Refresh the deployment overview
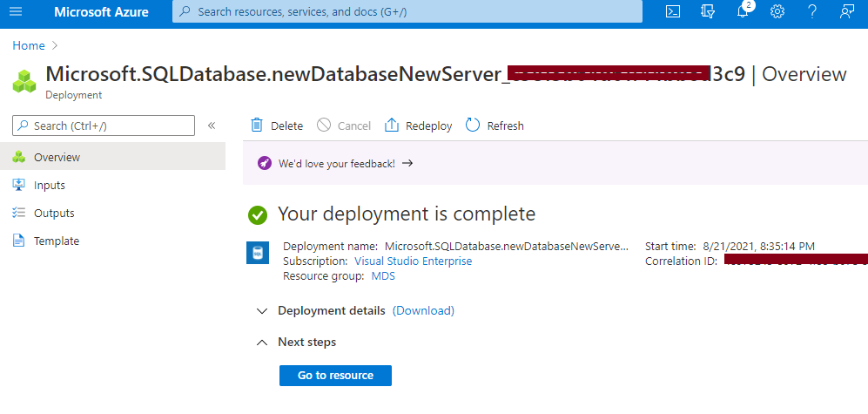868x414 pixels. pos(495,126)
